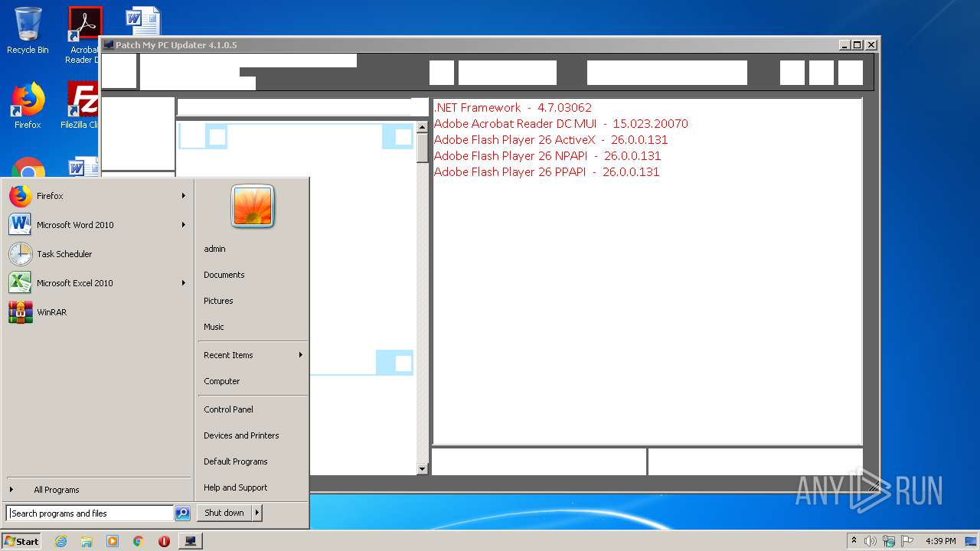Viewport: 980px width, 551px height.
Task: Select the FileZilla Client desktop shortcut
Action: tap(82, 106)
